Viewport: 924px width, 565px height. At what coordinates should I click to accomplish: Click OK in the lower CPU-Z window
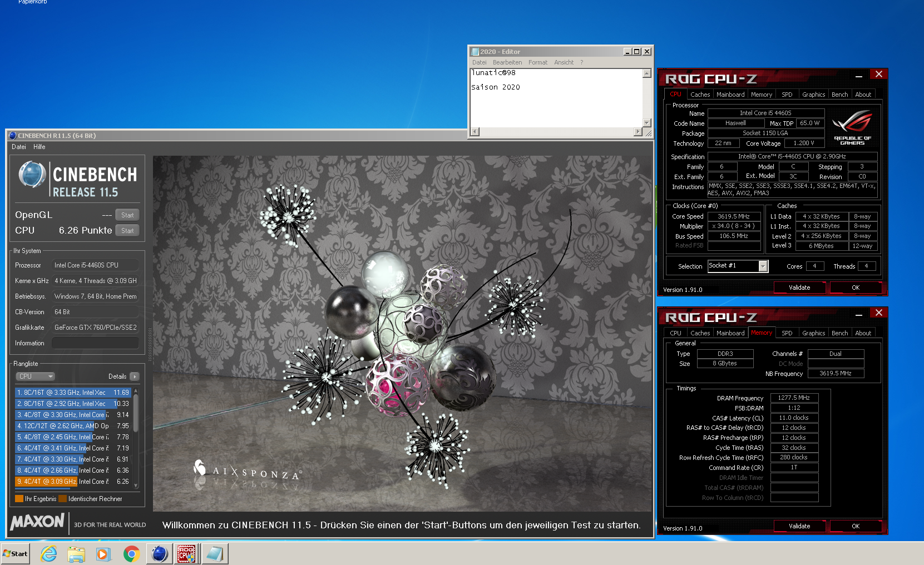[x=856, y=526]
